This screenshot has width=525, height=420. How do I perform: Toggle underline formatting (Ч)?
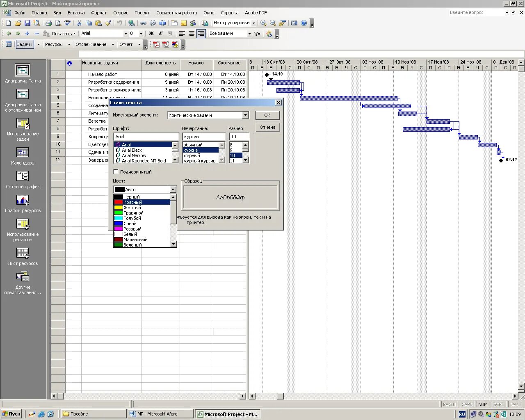[x=170, y=34]
